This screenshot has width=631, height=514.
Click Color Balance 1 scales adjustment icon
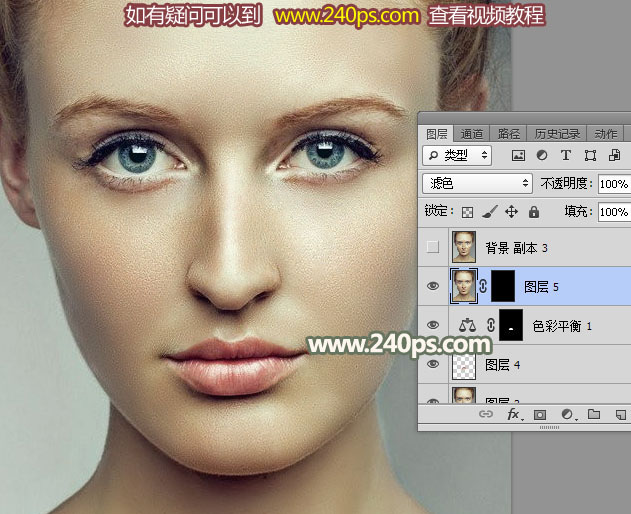pyautogui.click(x=468, y=325)
